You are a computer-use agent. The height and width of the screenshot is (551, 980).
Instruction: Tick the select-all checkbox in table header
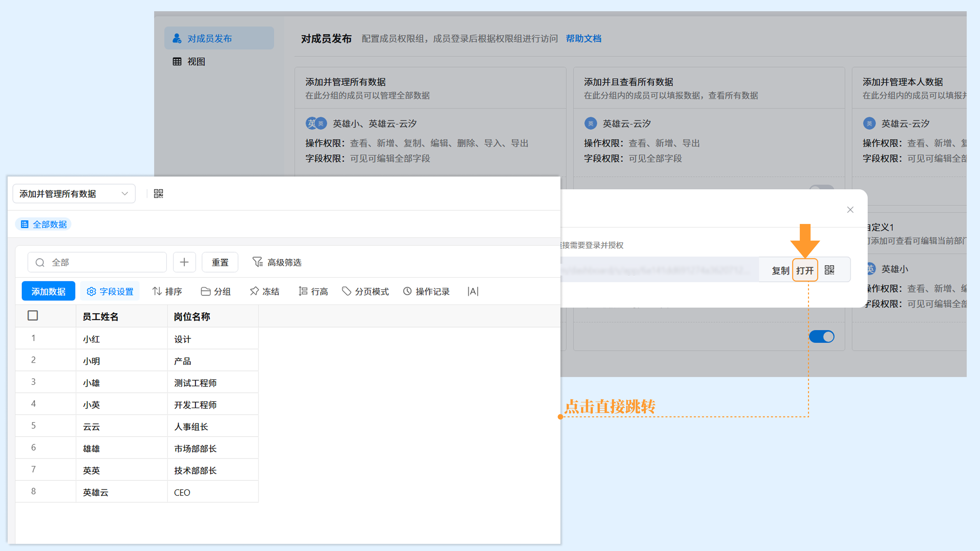click(33, 315)
